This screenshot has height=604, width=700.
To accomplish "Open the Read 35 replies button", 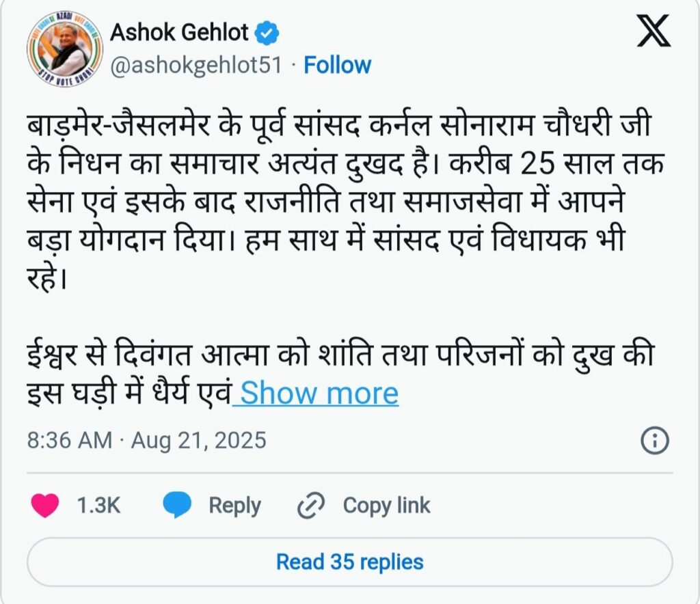I will 349,562.
